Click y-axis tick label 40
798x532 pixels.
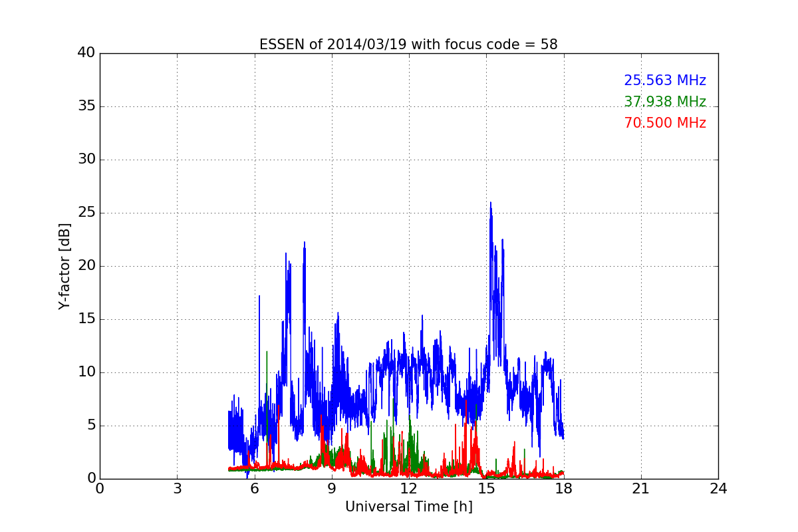(86, 53)
